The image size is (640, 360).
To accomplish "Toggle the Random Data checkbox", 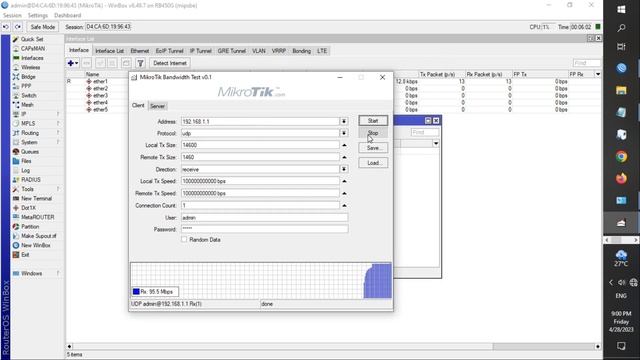I will (x=184, y=240).
